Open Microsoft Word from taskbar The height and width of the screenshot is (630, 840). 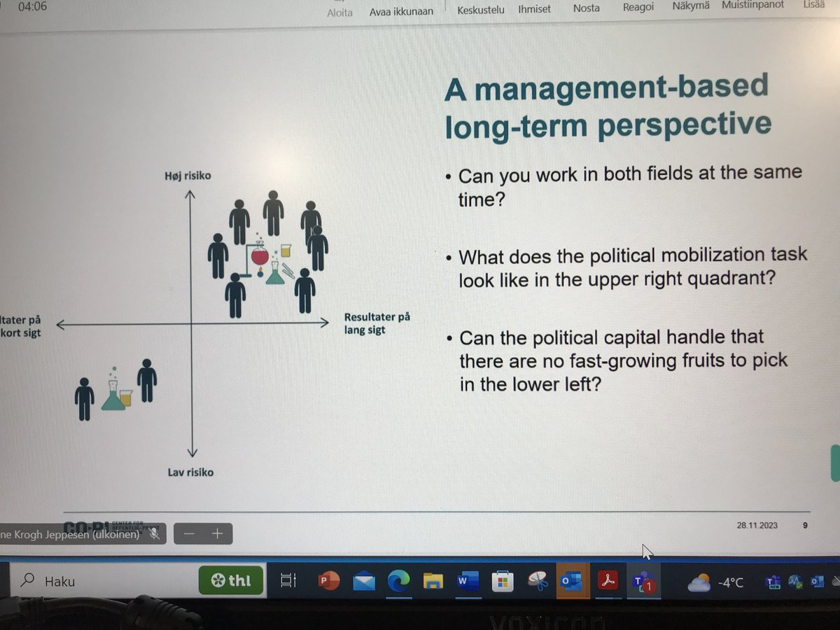click(x=468, y=582)
